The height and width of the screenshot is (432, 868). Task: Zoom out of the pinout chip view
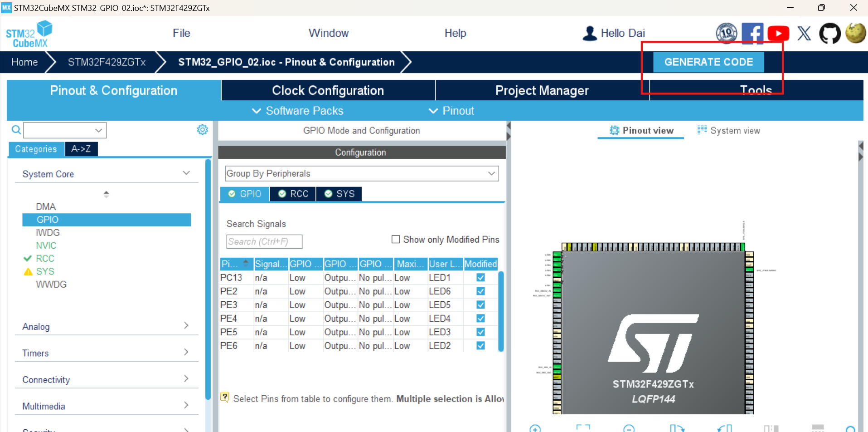pos(629,428)
